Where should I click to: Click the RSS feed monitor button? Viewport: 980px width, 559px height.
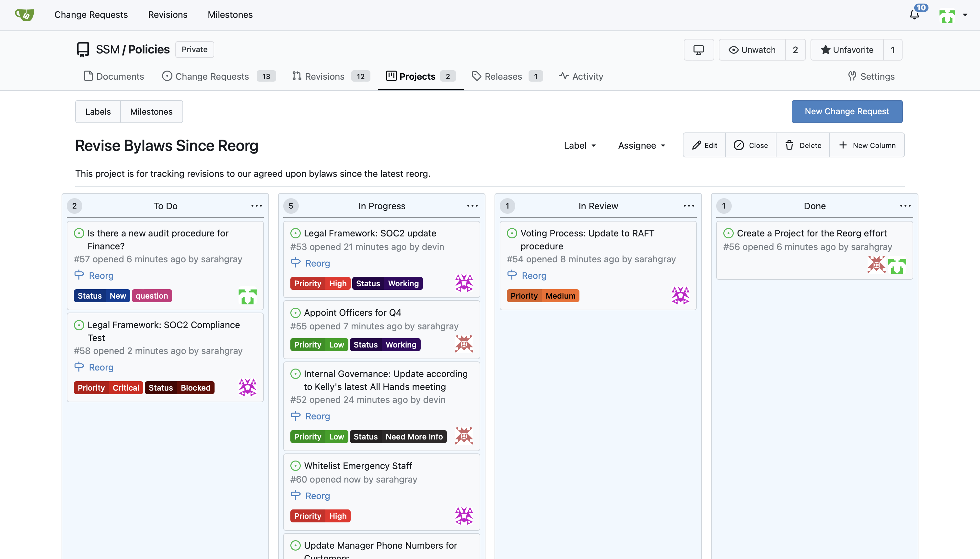coord(698,50)
